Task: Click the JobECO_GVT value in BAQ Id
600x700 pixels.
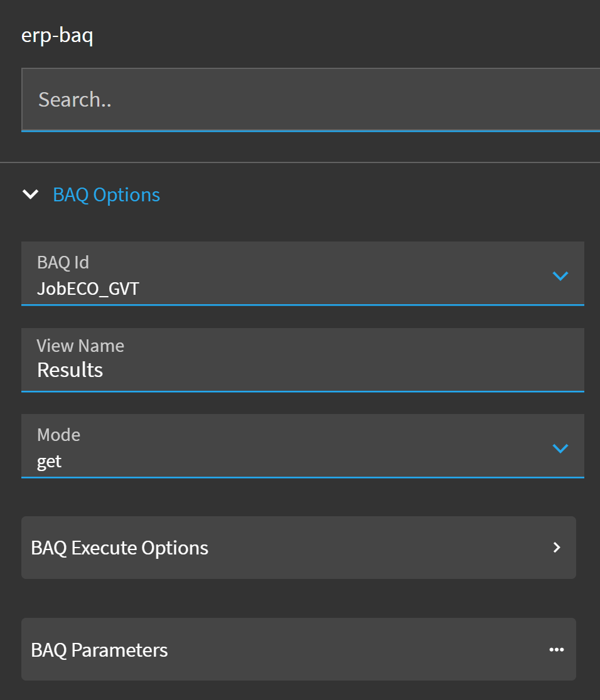Action: (x=88, y=288)
